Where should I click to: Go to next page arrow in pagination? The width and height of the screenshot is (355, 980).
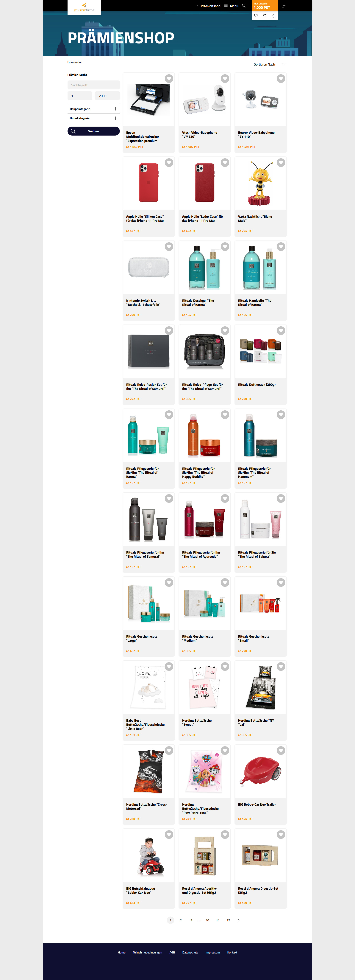pyautogui.click(x=239, y=920)
